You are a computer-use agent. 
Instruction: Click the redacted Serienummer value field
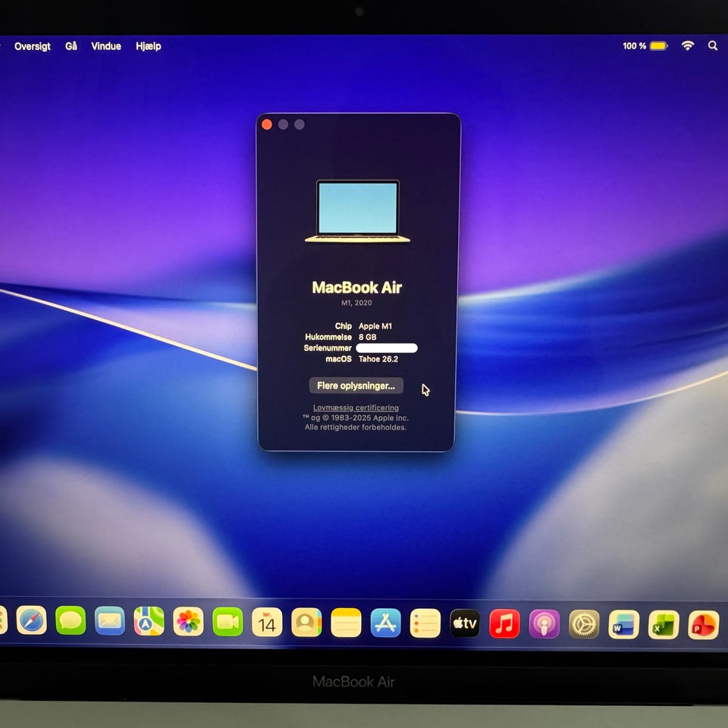387,348
